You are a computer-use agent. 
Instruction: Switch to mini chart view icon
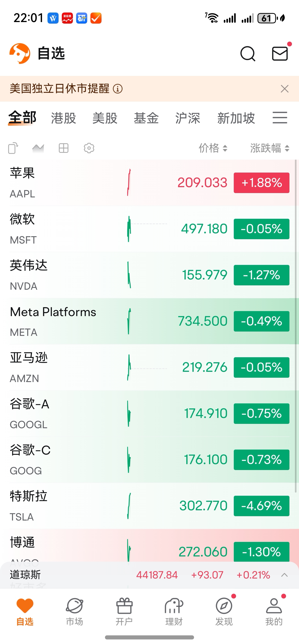click(x=38, y=148)
